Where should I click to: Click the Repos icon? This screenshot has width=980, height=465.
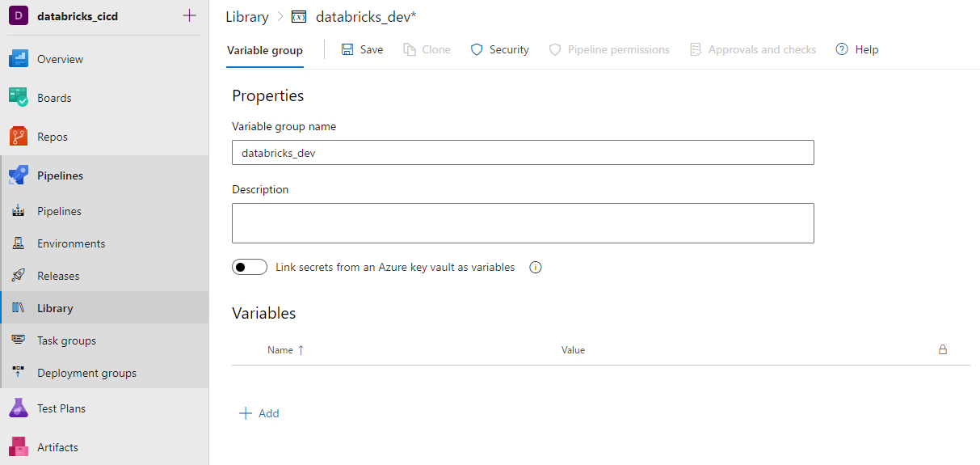(x=19, y=137)
